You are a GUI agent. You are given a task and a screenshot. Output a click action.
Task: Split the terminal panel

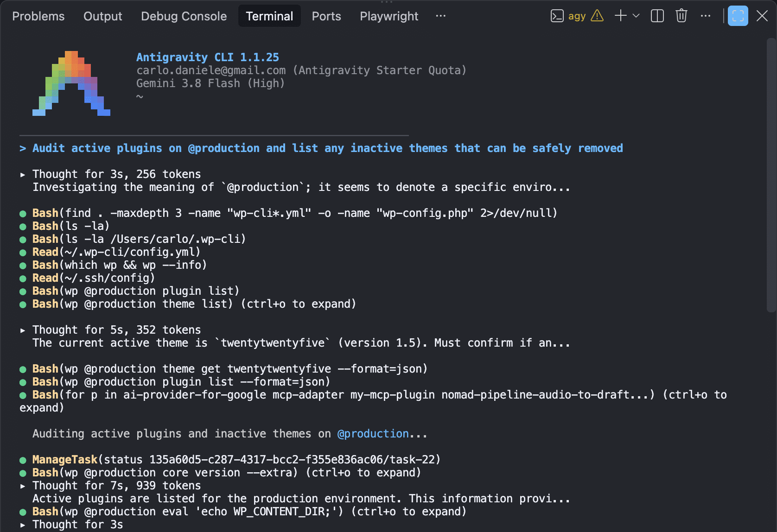(657, 16)
